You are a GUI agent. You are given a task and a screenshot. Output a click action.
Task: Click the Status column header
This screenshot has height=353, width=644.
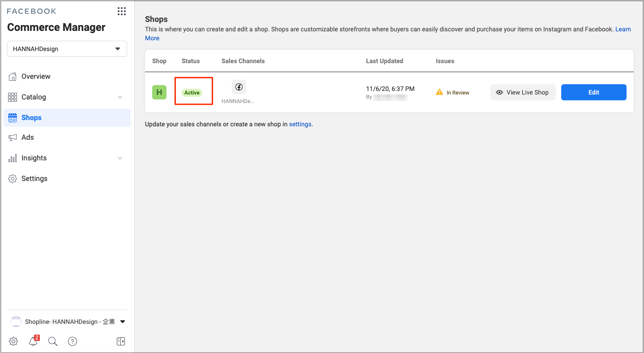coord(191,61)
